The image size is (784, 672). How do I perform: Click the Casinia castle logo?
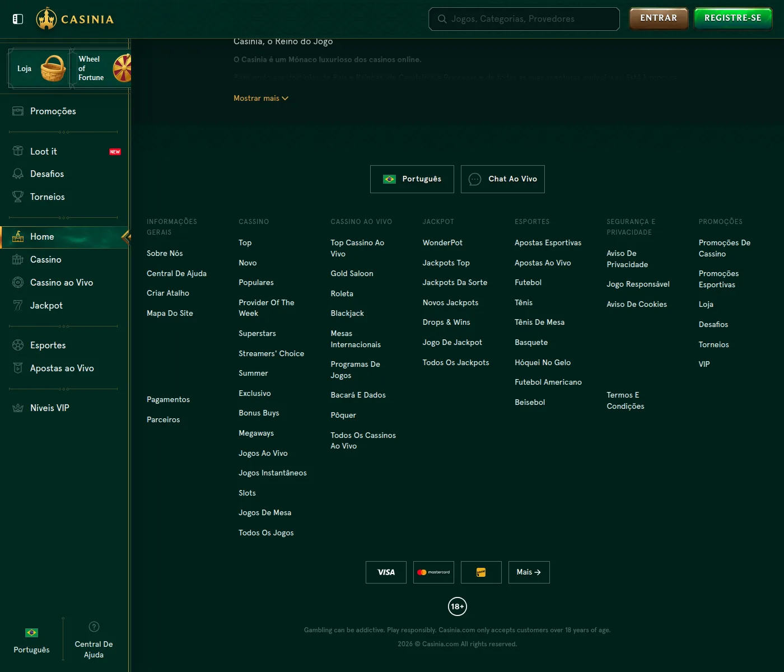point(75,19)
